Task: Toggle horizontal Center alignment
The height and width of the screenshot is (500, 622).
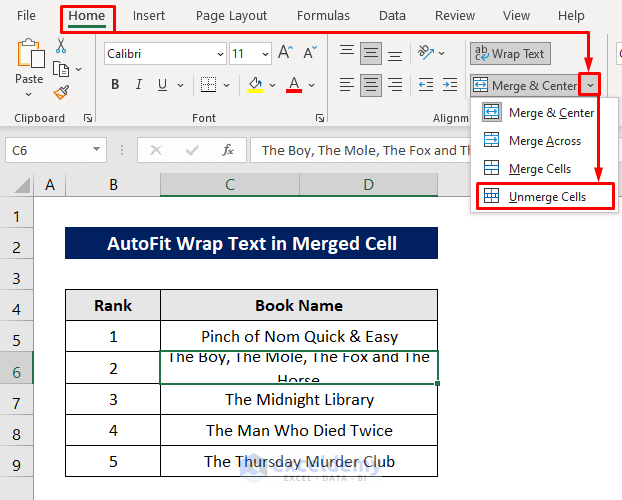Action: coord(371,85)
